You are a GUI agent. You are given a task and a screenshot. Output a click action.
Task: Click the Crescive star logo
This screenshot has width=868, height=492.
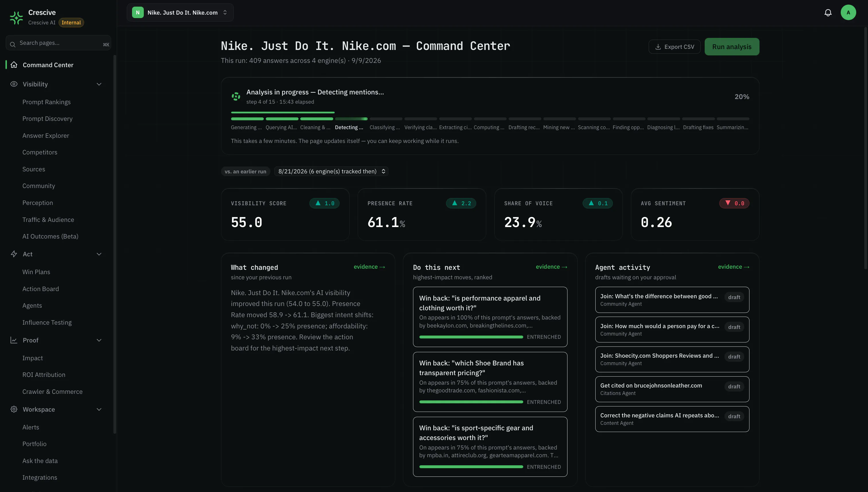[16, 18]
